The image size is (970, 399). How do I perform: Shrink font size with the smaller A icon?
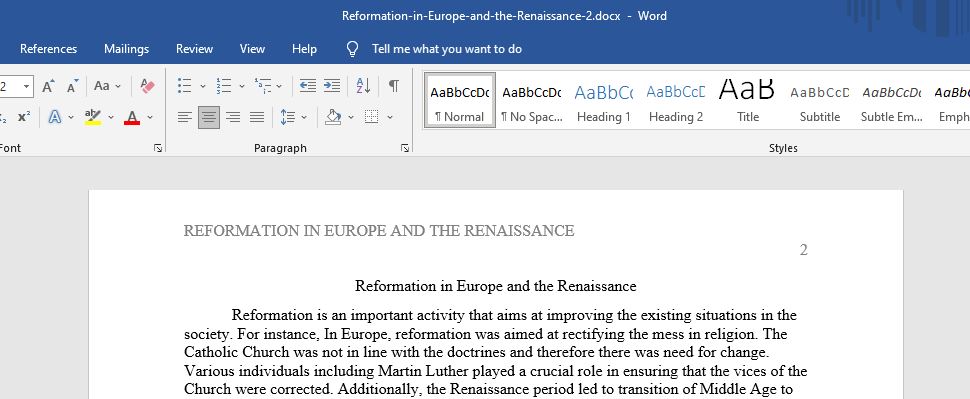(72, 86)
